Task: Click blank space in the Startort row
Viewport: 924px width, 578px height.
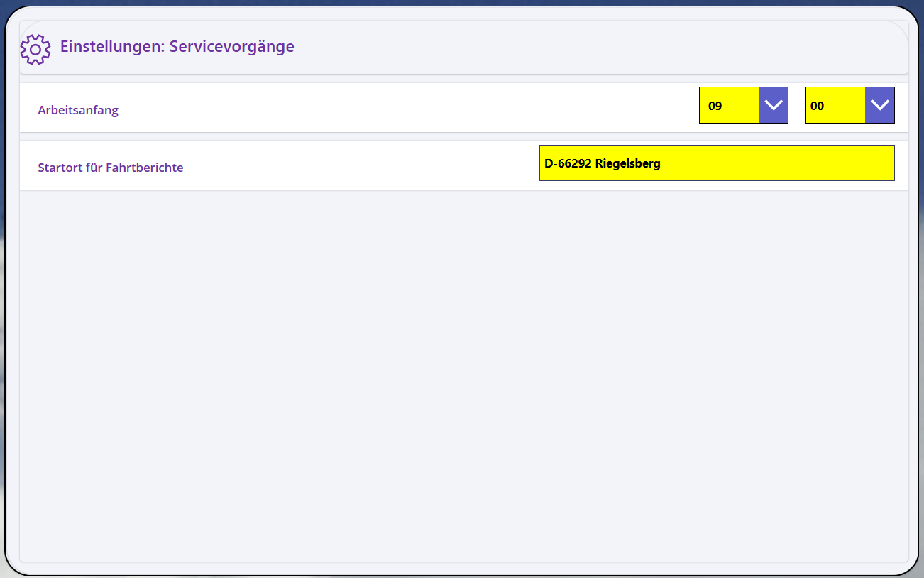Action: click(x=355, y=165)
